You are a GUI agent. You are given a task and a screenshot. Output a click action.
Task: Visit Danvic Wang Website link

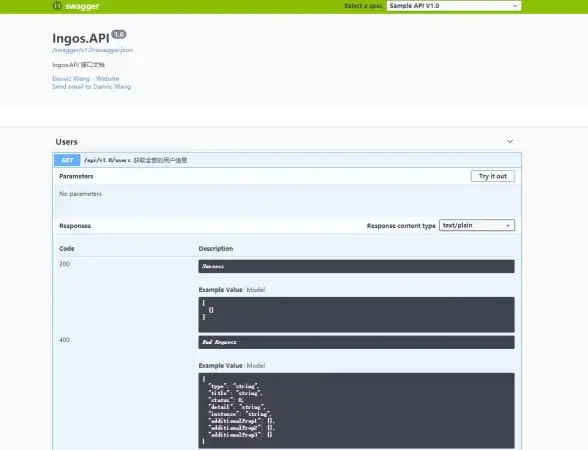(x=86, y=78)
